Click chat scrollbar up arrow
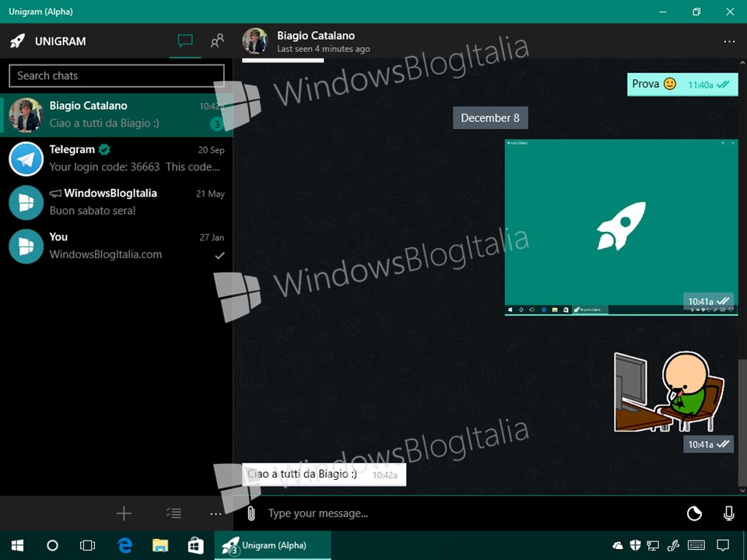This screenshot has width=747, height=560. 742,63
